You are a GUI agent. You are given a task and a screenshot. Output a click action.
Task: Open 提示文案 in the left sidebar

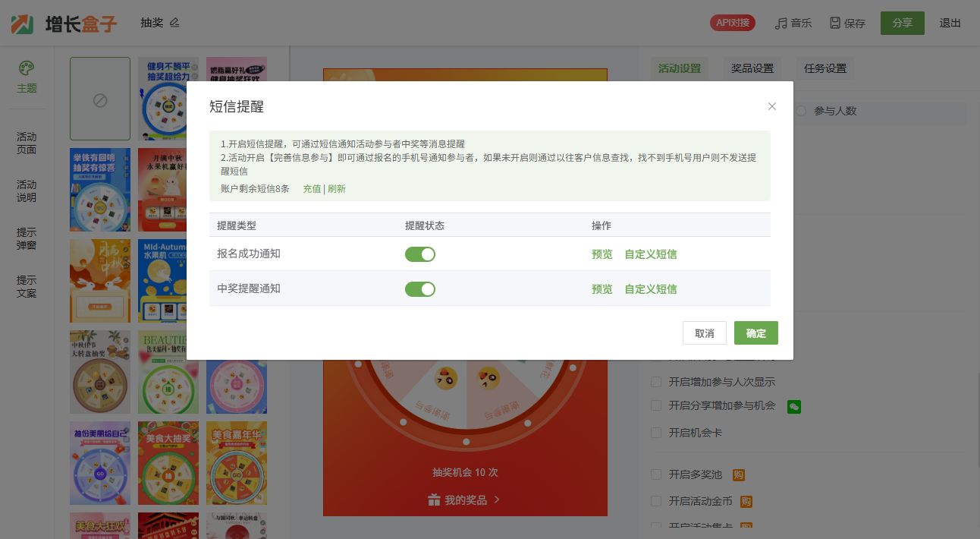click(x=27, y=286)
